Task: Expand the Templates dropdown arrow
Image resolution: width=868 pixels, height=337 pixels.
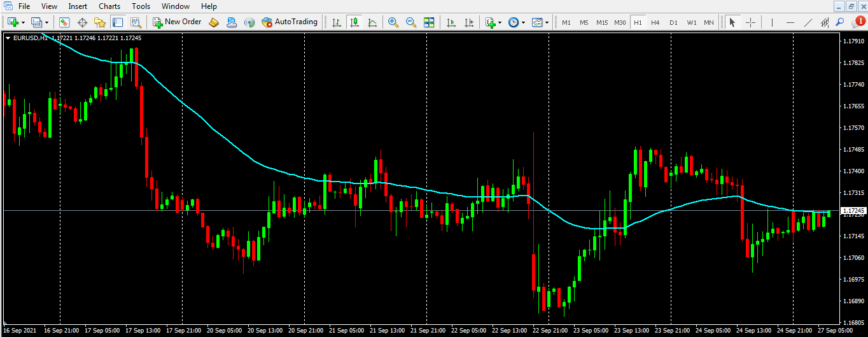Action: click(x=548, y=22)
